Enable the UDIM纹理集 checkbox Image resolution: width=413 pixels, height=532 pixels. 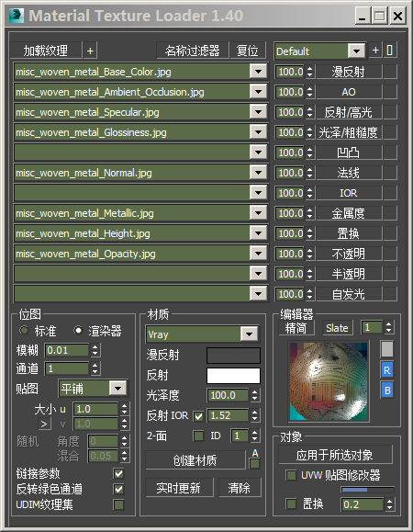(119, 504)
